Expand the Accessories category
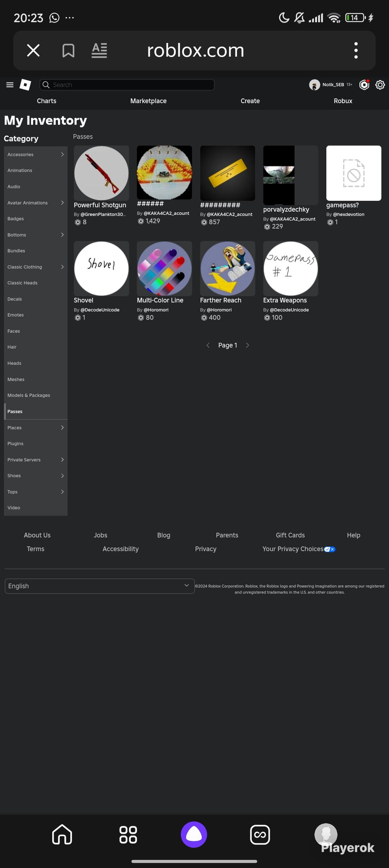 pos(36,155)
